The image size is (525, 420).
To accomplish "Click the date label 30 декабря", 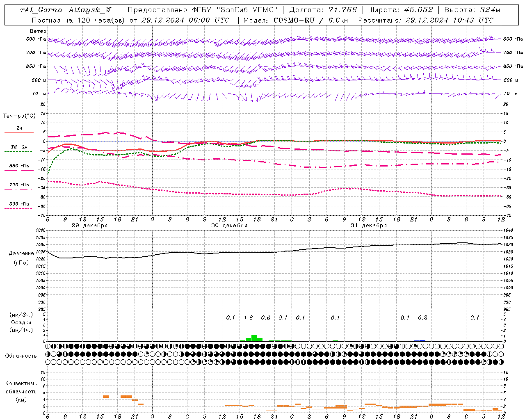I will coord(229,226).
